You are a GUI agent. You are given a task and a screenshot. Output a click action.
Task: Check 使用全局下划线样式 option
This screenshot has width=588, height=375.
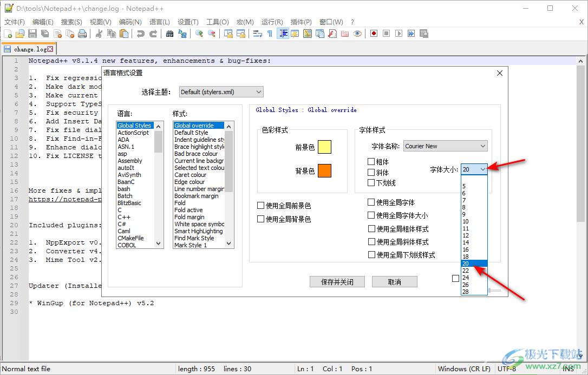coord(371,255)
